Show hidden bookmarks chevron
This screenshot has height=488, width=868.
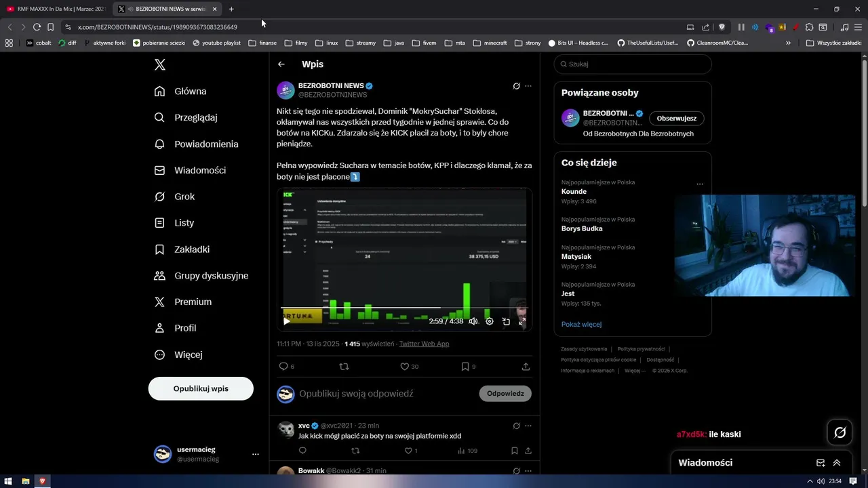(x=788, y=43)
